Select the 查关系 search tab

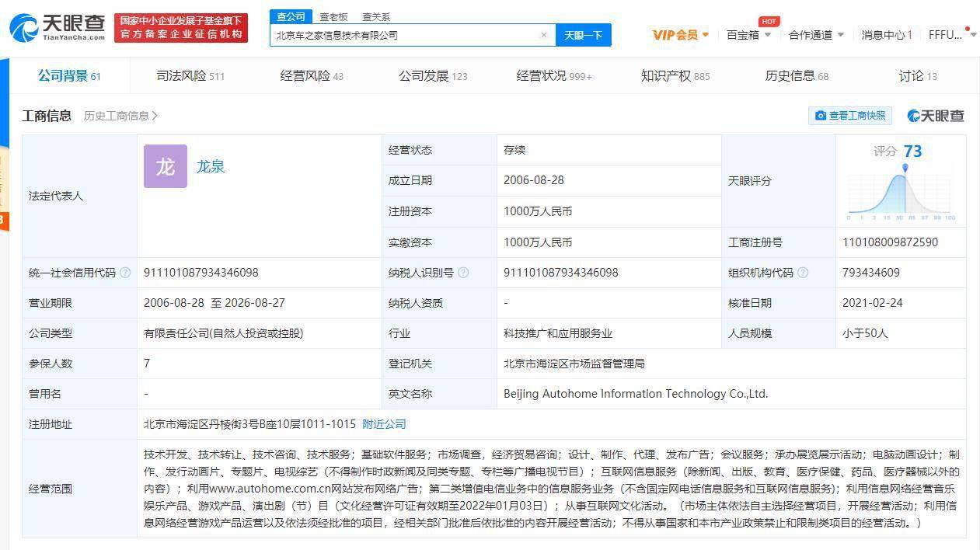(x=376, y=16)
